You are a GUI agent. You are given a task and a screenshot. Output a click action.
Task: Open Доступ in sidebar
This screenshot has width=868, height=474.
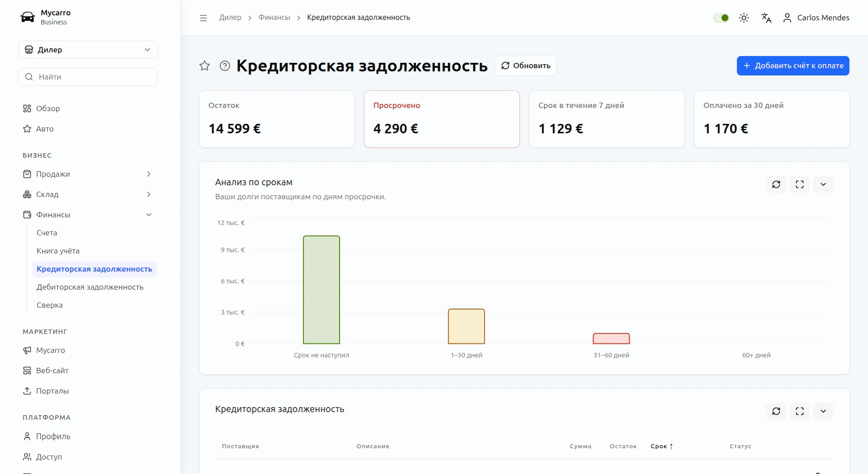pyautogui.click(x=88, y=457)
